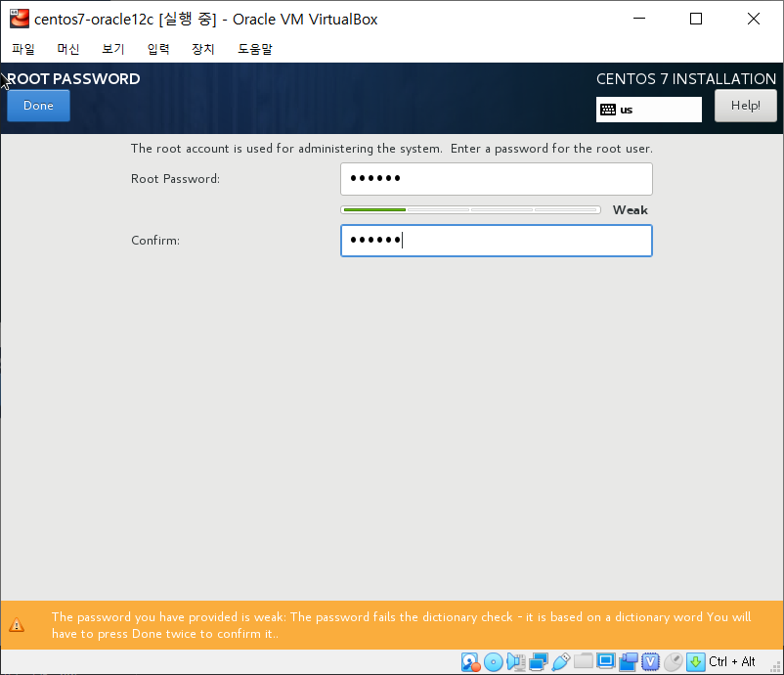This screenshot has height=675, width=784.
Task: Maximize the VirtualBox window
Action: [696, 19]
